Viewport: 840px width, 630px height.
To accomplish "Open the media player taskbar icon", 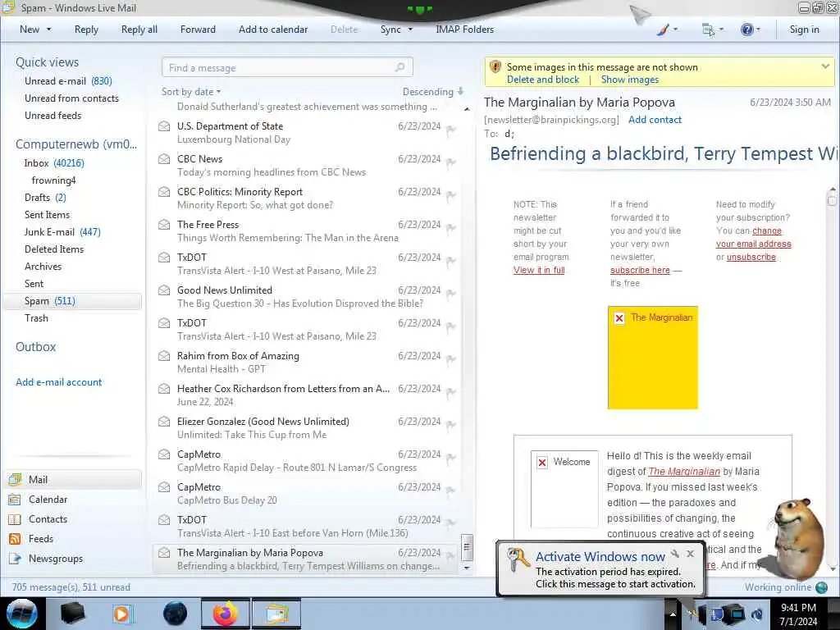I will (x=121, y=614).
